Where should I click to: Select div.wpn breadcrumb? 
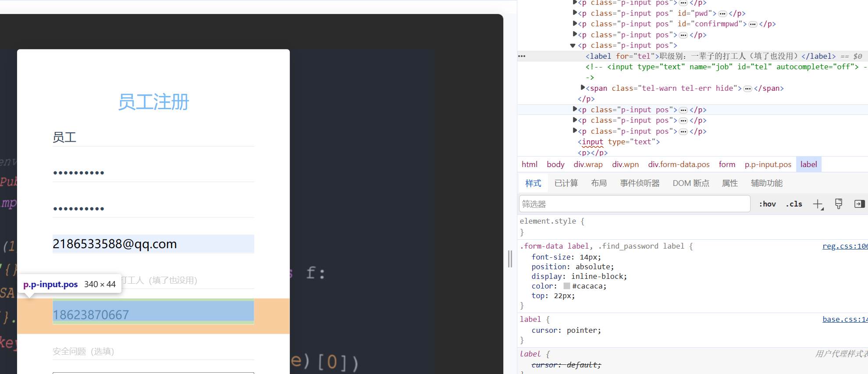(625, 164)
